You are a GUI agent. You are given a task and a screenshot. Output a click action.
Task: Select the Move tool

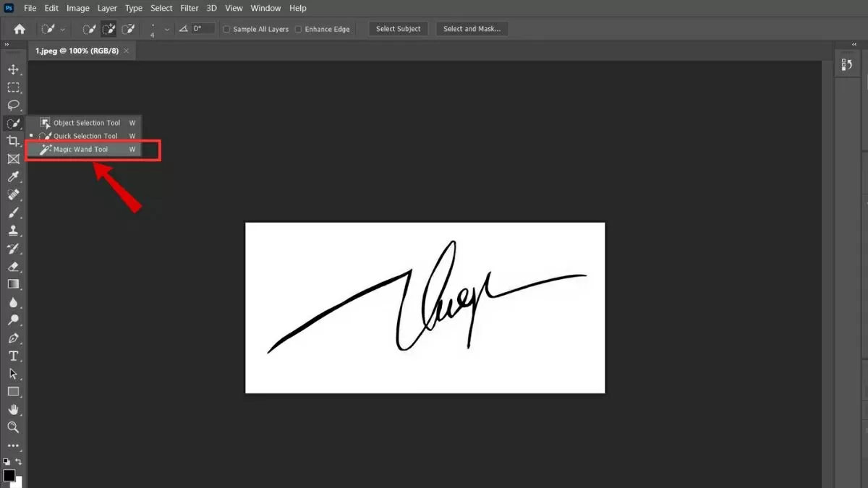pos(13,69)
